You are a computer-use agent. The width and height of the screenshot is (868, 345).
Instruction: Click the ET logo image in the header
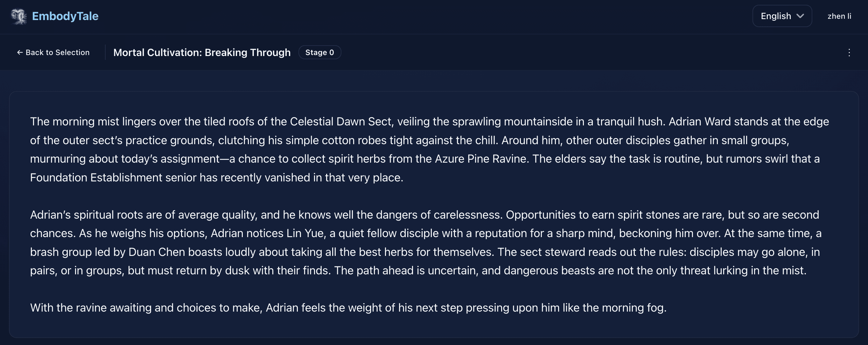coord(18,16)
